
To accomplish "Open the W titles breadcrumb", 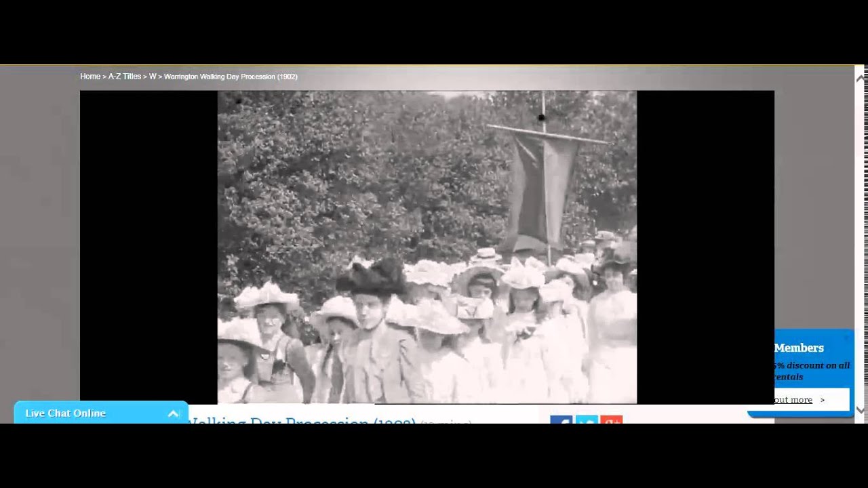I will (x=153, y=77).
